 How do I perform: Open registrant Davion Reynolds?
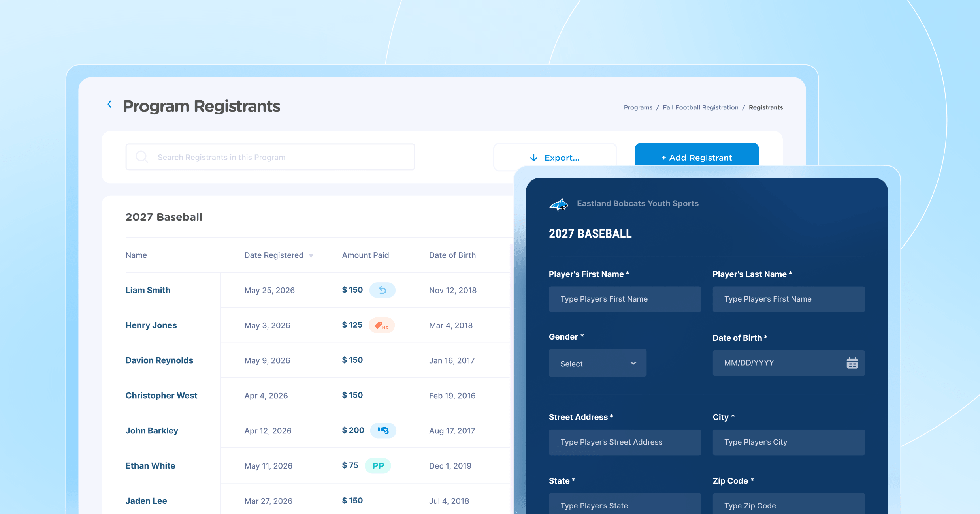[x=159, y=360]
